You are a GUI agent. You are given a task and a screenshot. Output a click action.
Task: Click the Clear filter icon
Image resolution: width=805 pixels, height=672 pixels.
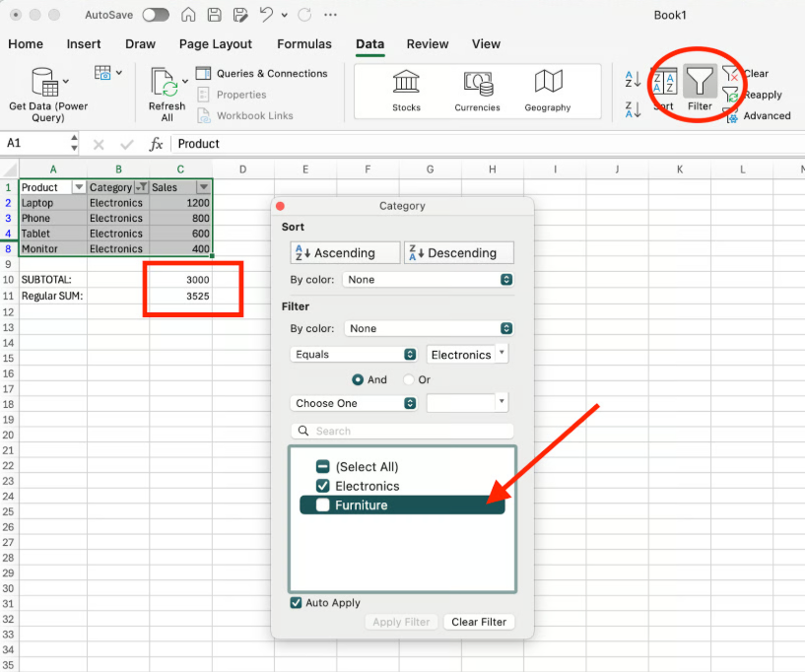tap(730, 73)
